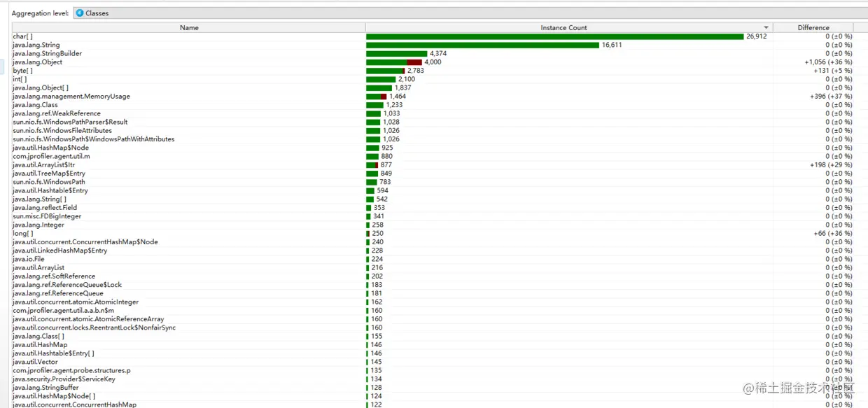Select AtomicReferenceArray class row
This screenshot has height=408, width=868.
click(433, 319)
